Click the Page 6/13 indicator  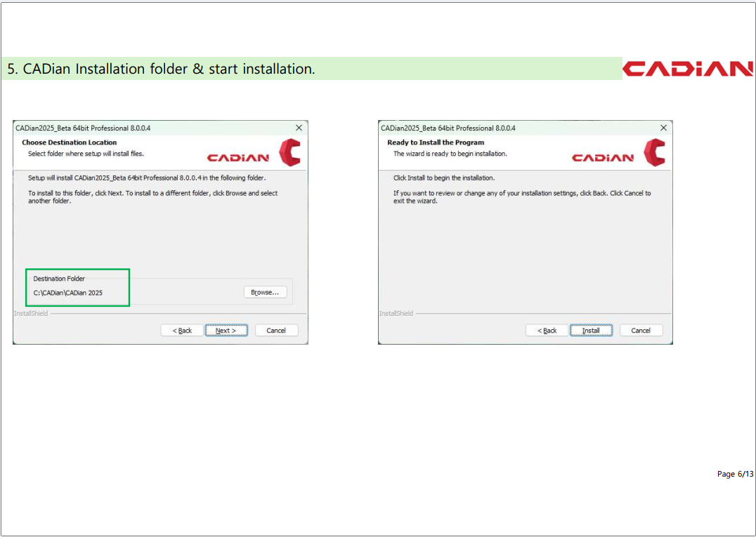[x=735, y=474]
